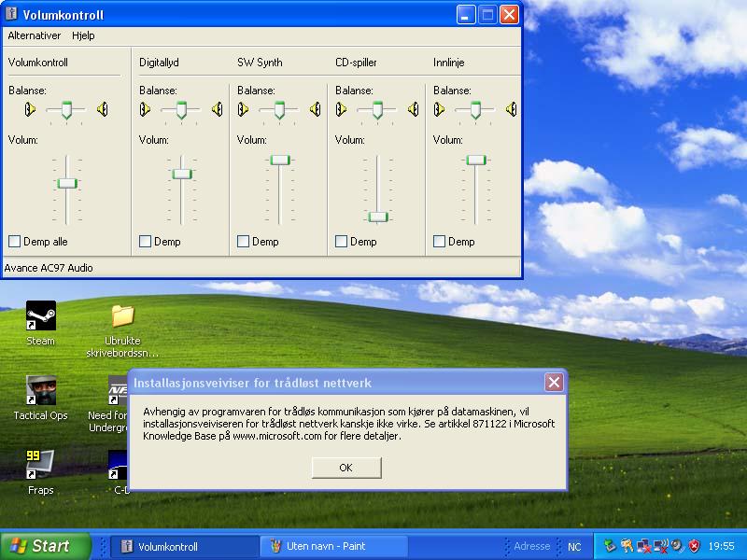Viewport: 747px width, 560px height.
Task: Click disconnected network computers tray icon
Action: (x=643, y=546)
